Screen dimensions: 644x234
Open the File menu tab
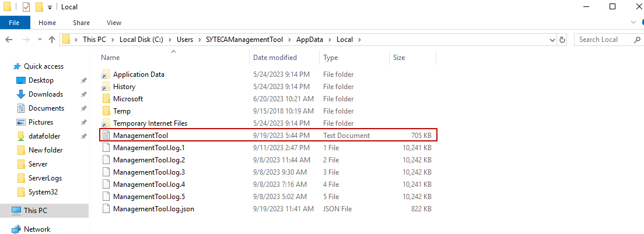pyautogui.click(x=15, y=23)
